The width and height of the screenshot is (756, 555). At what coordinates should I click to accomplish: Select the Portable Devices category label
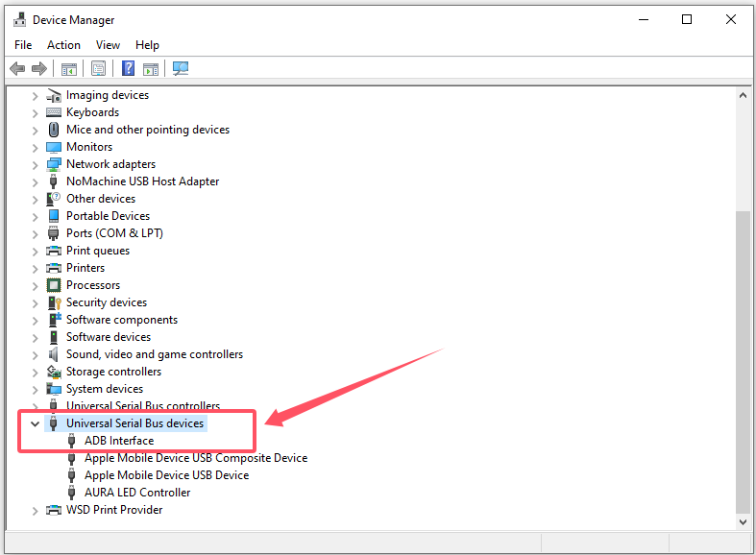(108, 216)
